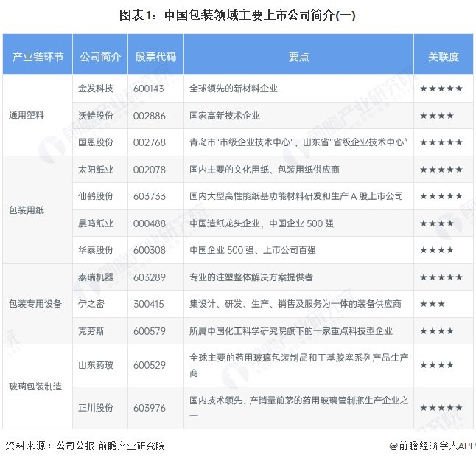Click the four-star rating for 沃特股份

coord(437,116)
